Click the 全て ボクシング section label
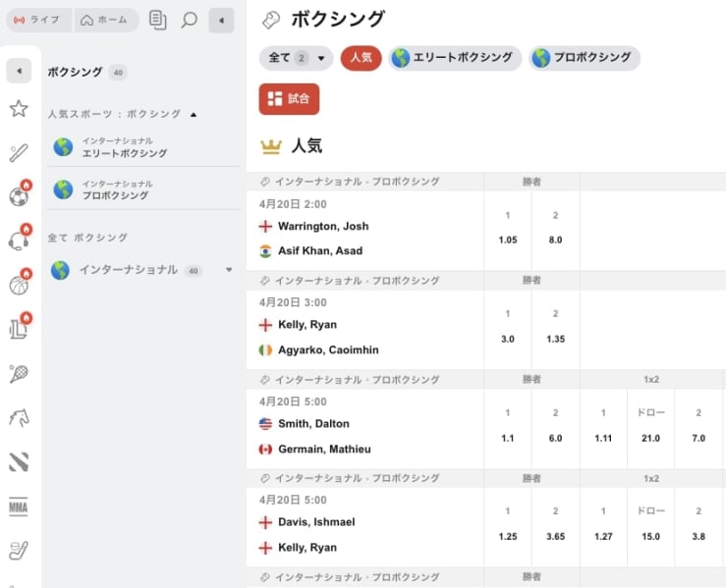The width and height of the screenshot is (726, 588). [x=87, y=238]
